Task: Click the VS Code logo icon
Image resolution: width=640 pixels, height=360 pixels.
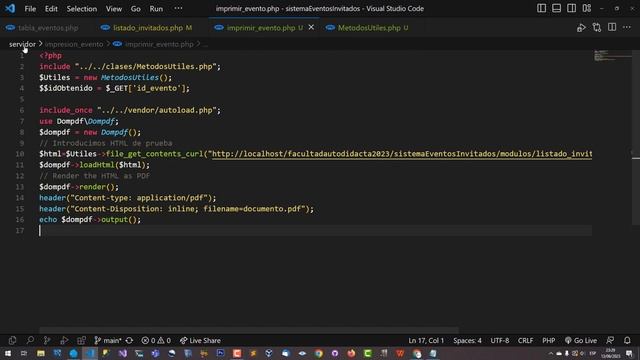Action: (10, 8)
